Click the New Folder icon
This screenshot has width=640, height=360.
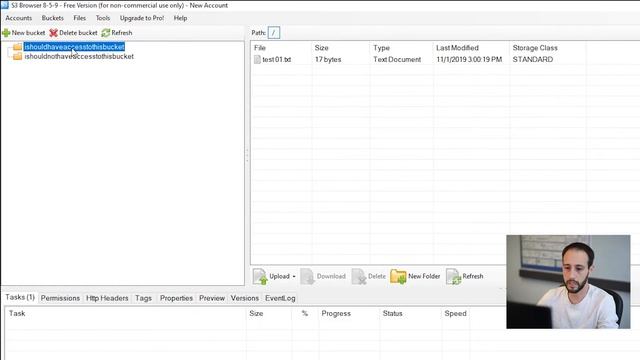coord(398,276)
